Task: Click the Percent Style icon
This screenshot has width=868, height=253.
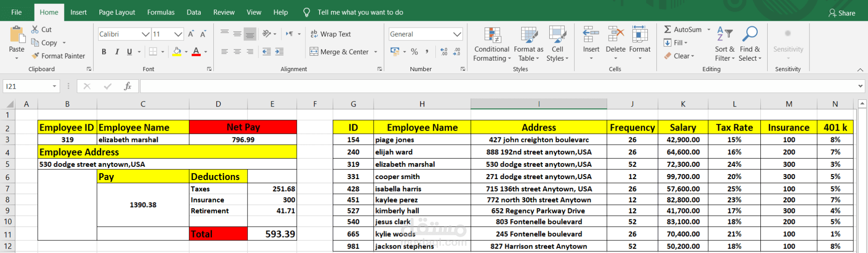Action: point(414,52)
